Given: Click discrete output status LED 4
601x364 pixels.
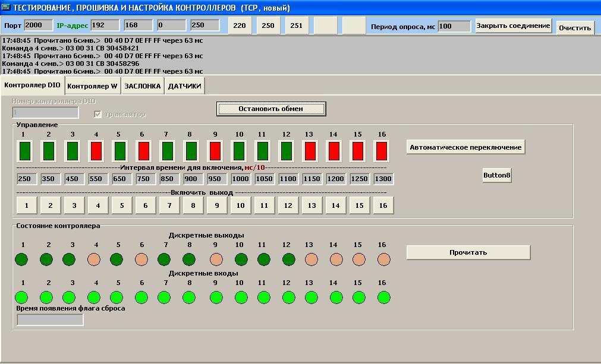Looking at the screenshot, I should click(94, 259).
